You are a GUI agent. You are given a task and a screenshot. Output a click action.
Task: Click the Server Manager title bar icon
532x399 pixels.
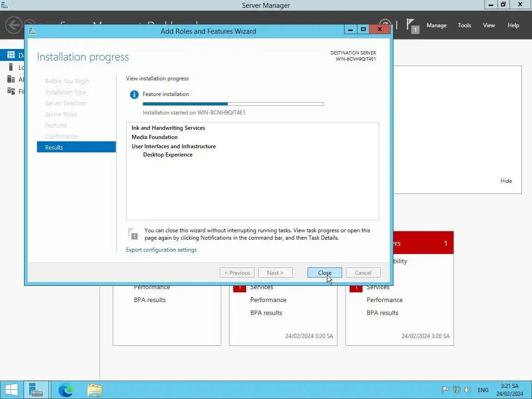point(5,5)
